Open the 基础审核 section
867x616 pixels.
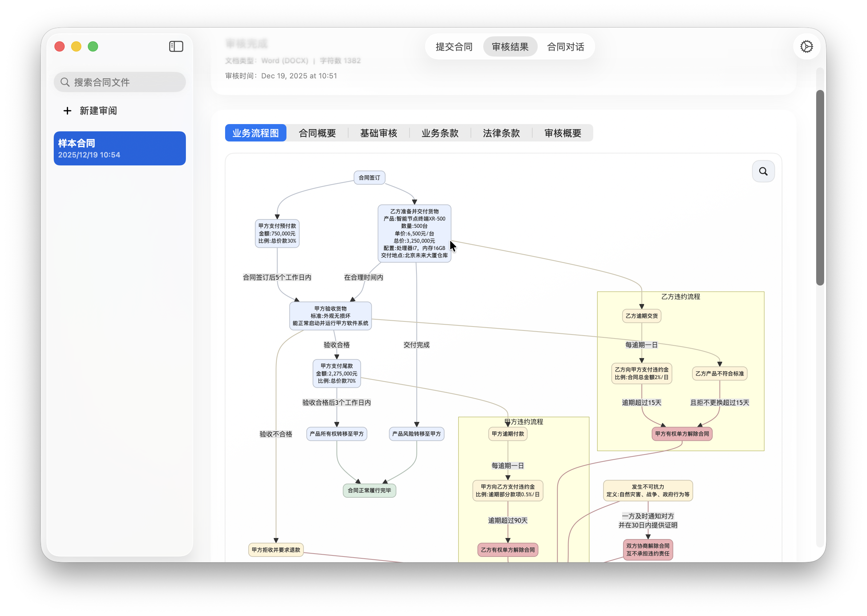click(378, 133)
